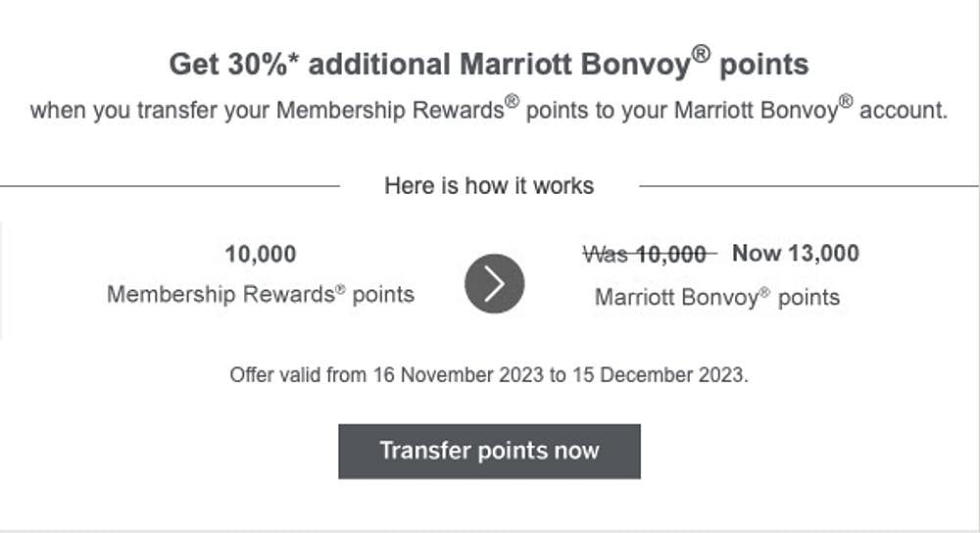The height and width of the screenshot is (533, 980).
Task: Select the 30% additional Marriott Bonvoy headline
Action: [x=489, y=63]
